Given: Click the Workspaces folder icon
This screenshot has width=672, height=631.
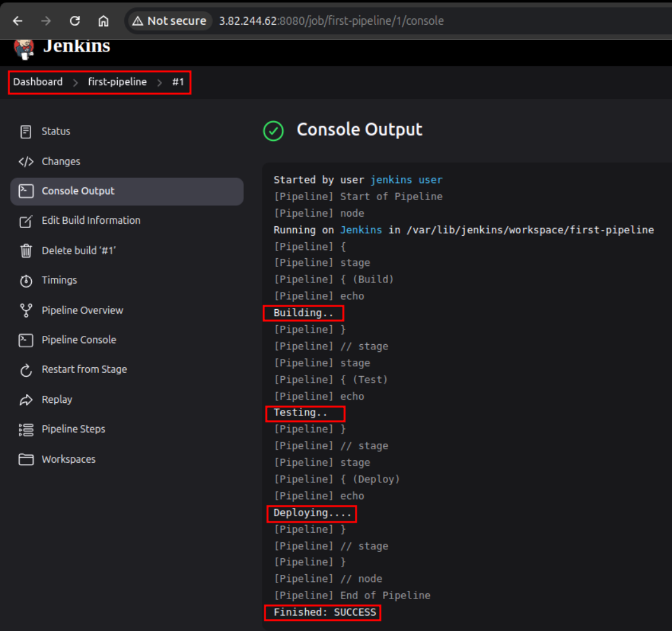Looking at the screenshot, I should [25, 460].
